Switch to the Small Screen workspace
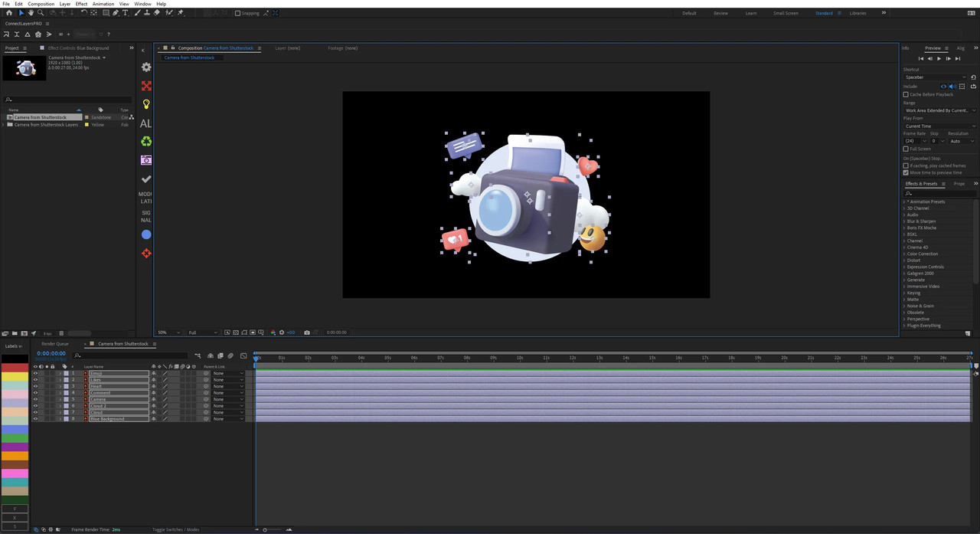This screenshot has width=980, height=534. (x=786, y=13)
